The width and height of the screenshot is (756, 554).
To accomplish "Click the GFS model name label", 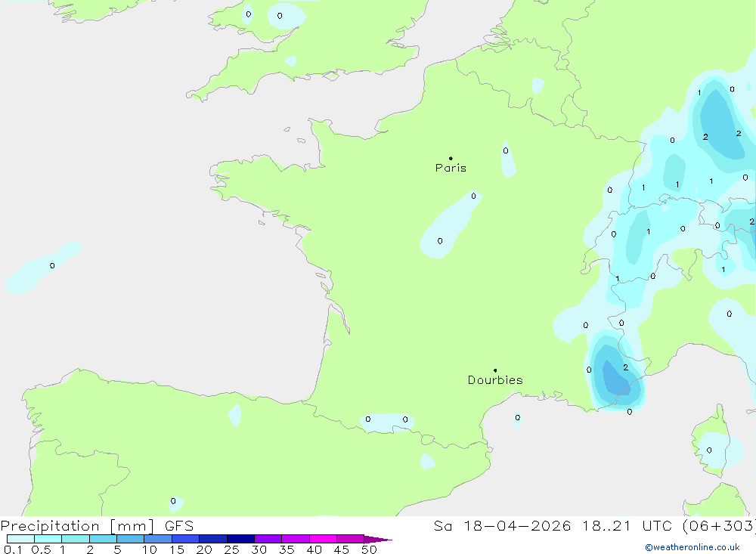I will [179, 525].
